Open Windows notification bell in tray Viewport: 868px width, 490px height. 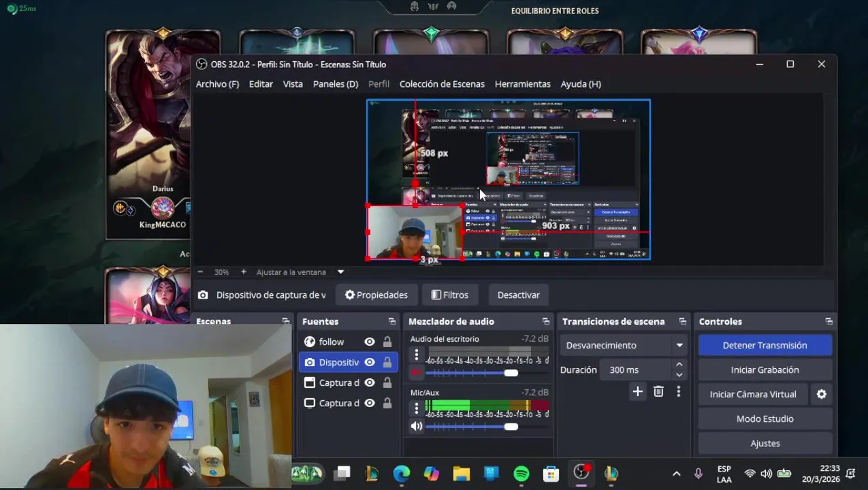[x=851, y=474]
